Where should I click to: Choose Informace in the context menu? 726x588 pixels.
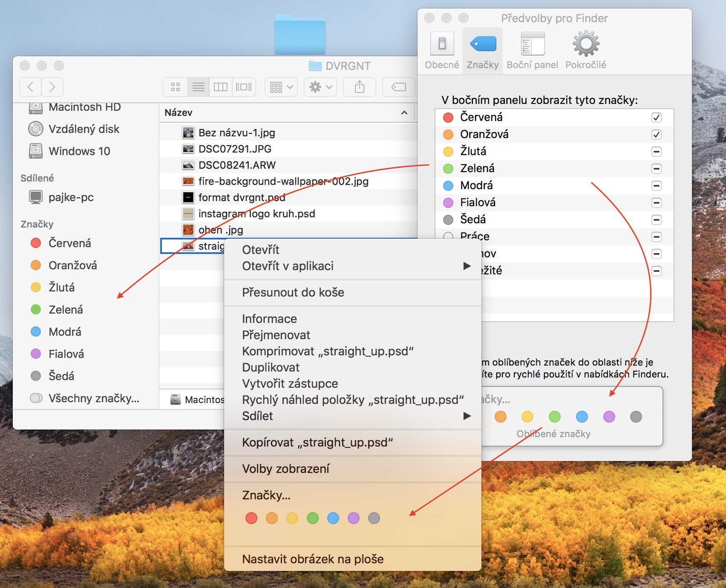coord(353,319)
